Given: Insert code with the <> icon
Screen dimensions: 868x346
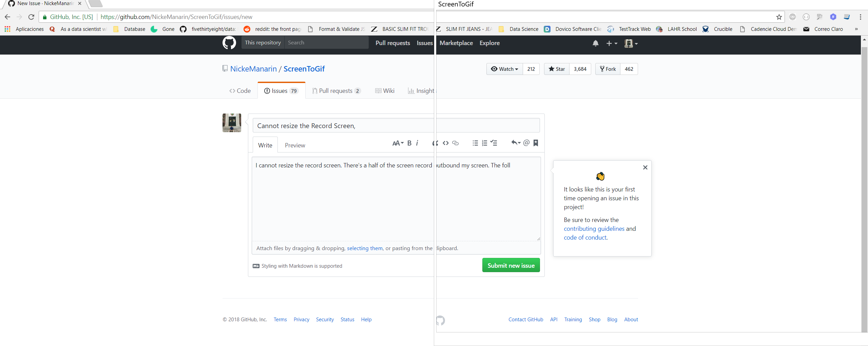Looking at the screenshot, I should (446, 143).
